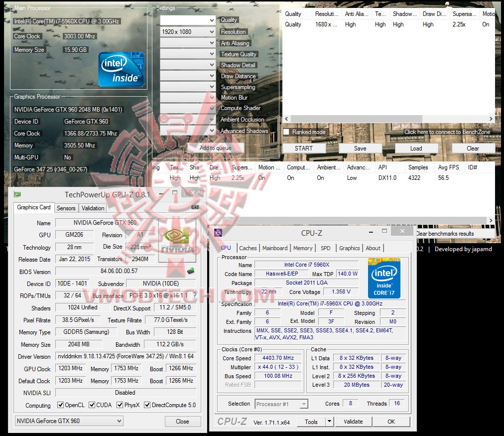Click the CPU-Z title bar app icon

click(x=218, y=233)
